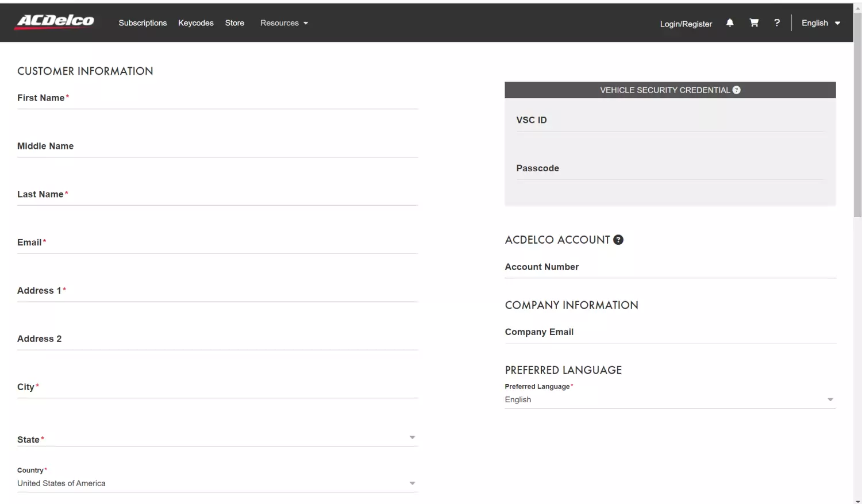Click 'VEHICLE SECURITY CREDENTIAL' header text
The width and height of the screenshot is (862, 504).
click(x=665, y=90)
